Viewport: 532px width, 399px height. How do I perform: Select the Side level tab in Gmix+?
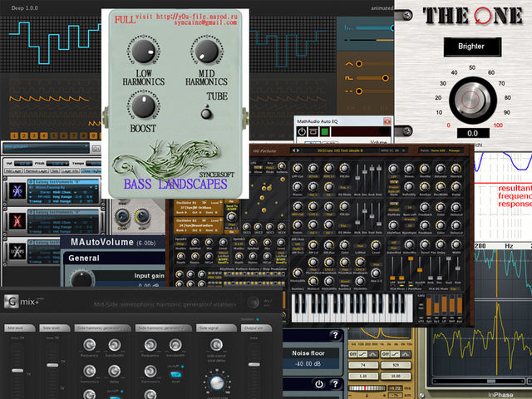coord(55,328)
